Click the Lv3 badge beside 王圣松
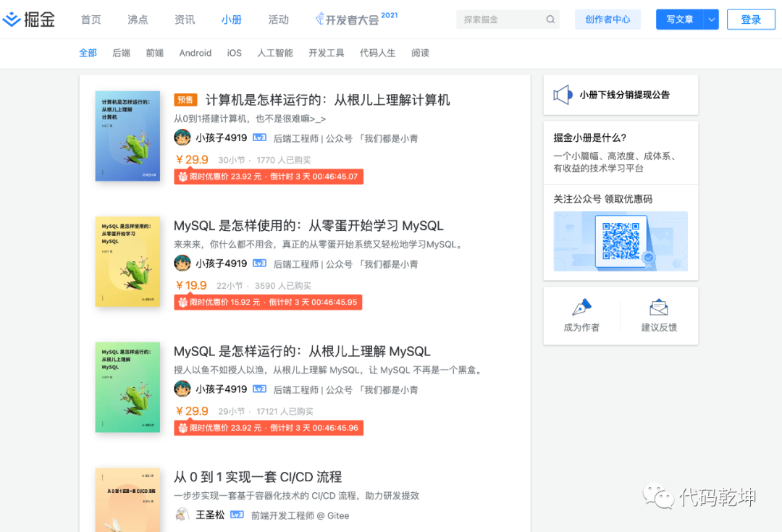The image size is (782, 532). tap(237, 515)
